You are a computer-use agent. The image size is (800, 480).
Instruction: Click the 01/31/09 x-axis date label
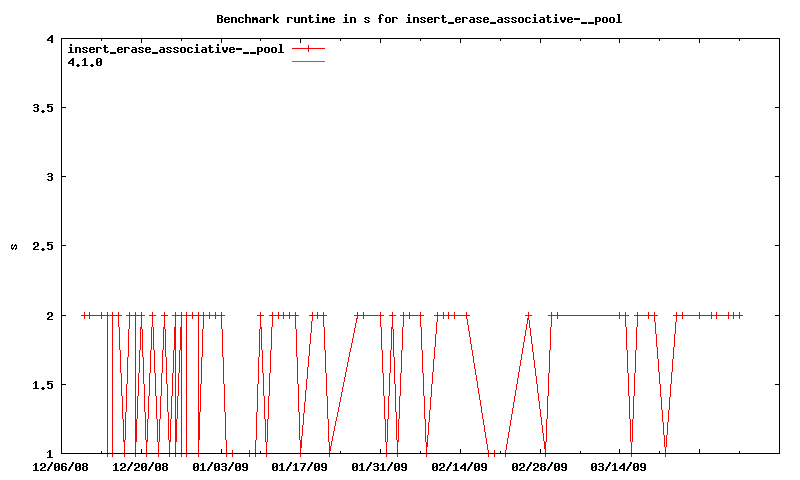coord(380,466)
